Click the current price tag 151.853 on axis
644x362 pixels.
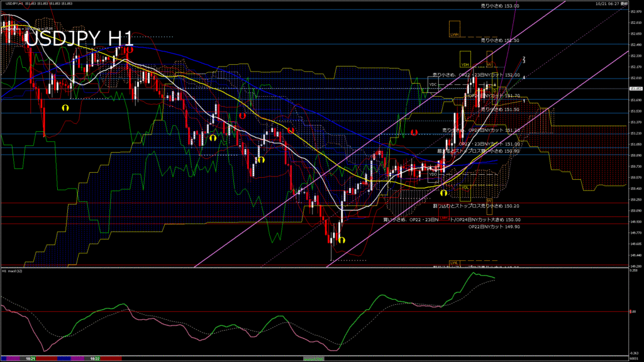tap(635, 89)
